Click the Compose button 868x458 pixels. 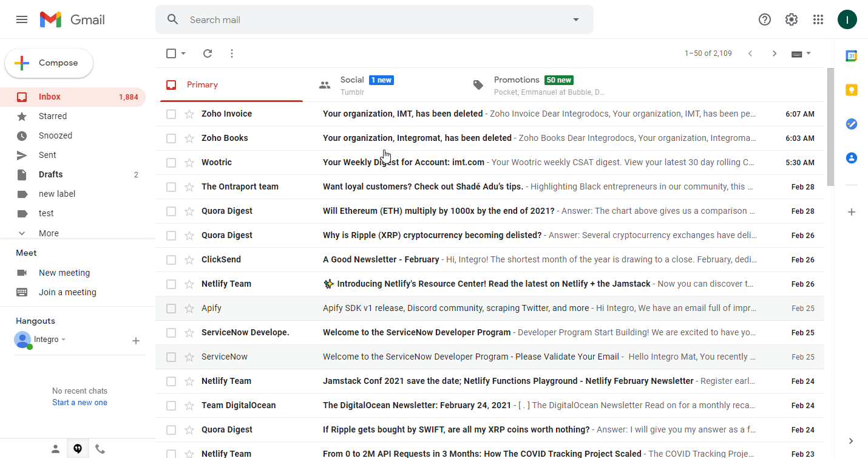click(49, 63)
